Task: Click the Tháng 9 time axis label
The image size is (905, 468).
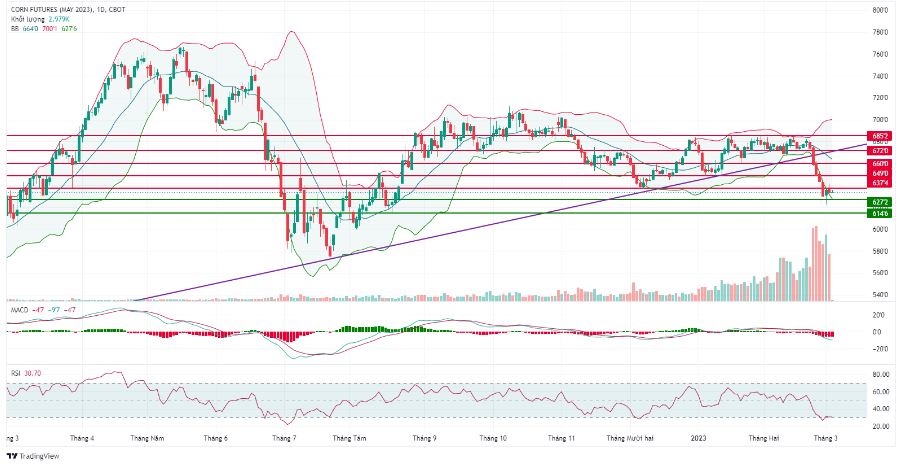Action: (424, 439)
